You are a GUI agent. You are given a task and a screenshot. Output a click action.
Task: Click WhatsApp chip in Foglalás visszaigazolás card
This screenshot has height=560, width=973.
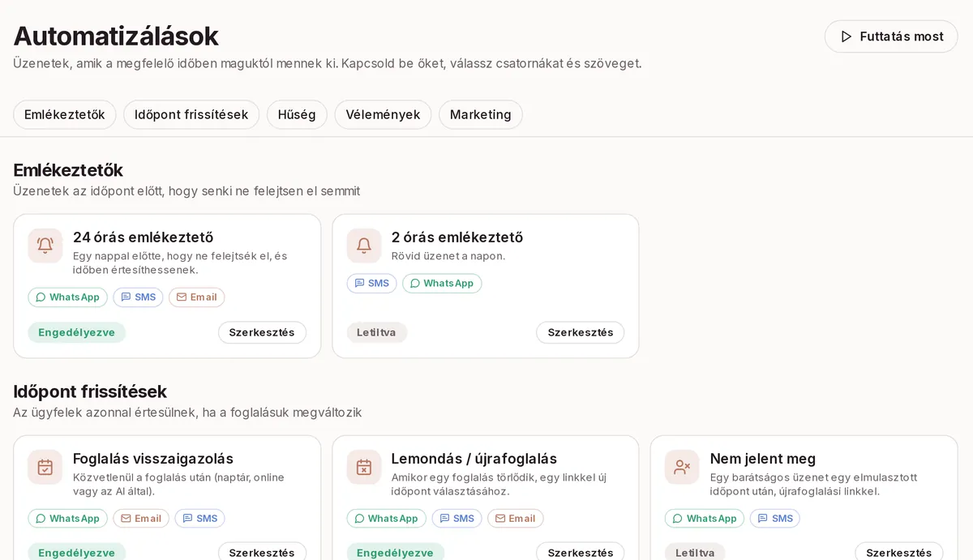[x=67, y=519]
